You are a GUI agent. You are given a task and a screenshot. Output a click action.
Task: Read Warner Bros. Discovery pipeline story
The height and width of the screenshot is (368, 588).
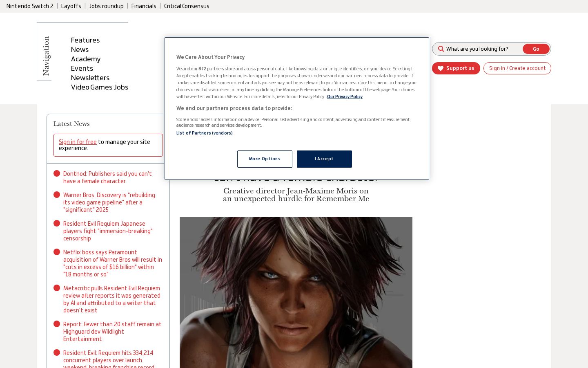point(109,202)
